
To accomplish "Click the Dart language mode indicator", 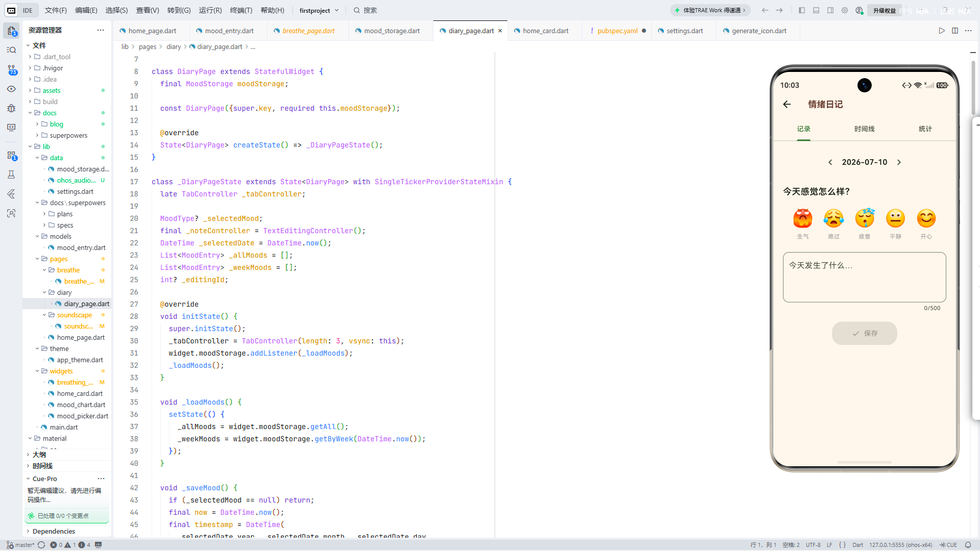I will [x=857, y=545].
